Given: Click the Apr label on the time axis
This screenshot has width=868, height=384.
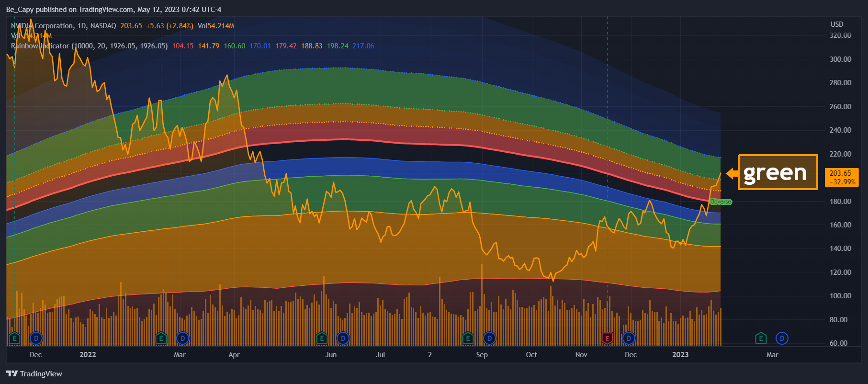Looking at the screenshot, I should tap(234, 355).
